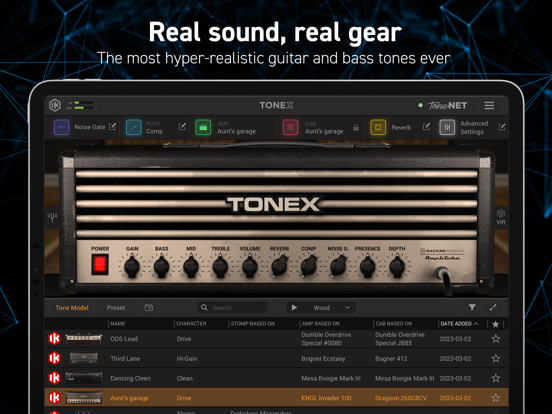Expand the browser panel
The image size is (552, 414).
pyautogui.click(x=493, y=307)
